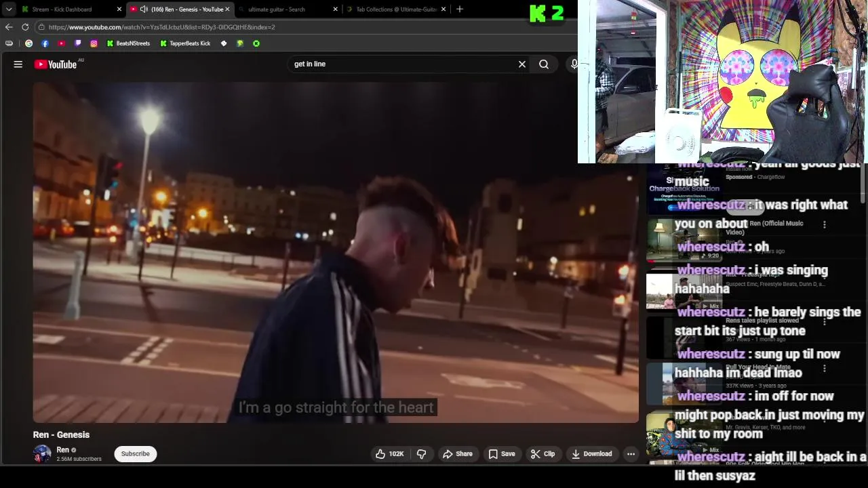Open Ren channel avatar
This screenshot has width=868, height=488.
point(42,454)
